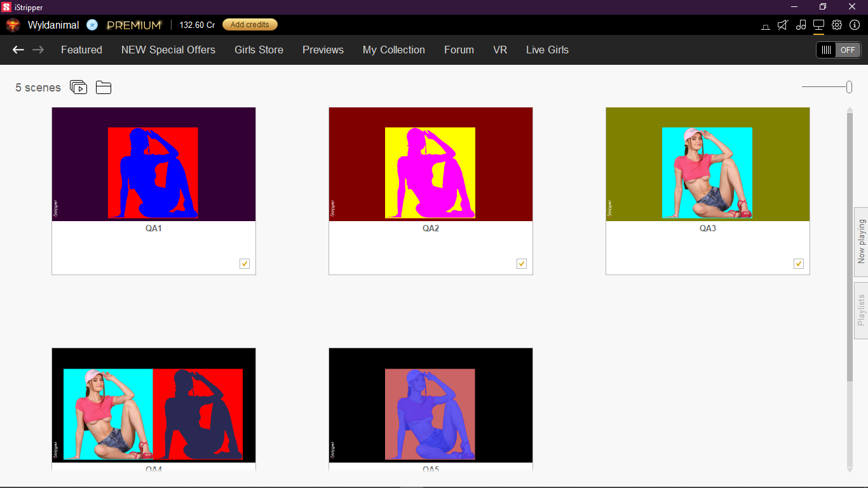Click the thumbnail size slider handle
The width and height of the screenshot is (868, 488).
coord(849,87)
